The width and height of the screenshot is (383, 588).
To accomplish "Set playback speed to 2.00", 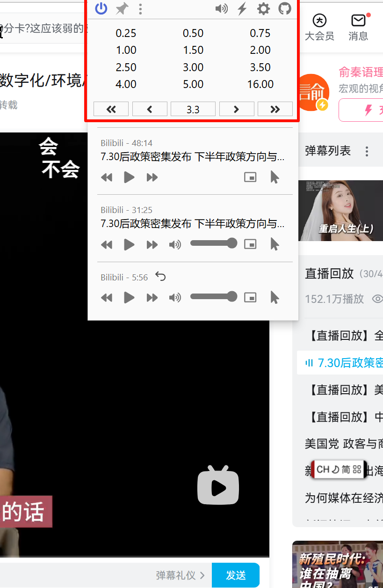I will tap(260, 50).
